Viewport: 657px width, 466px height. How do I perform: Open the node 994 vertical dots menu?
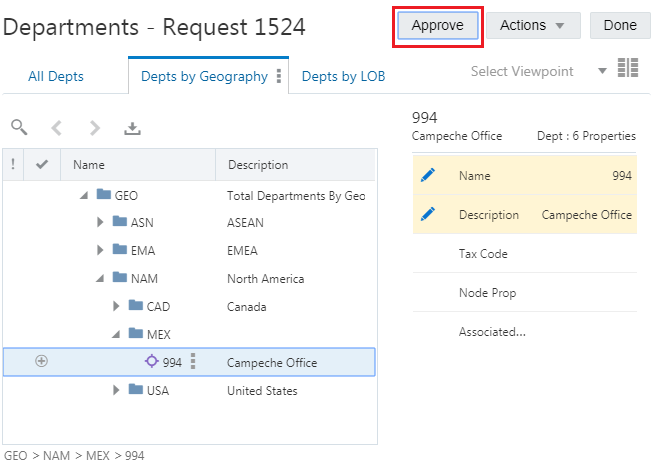pos(193,361)
